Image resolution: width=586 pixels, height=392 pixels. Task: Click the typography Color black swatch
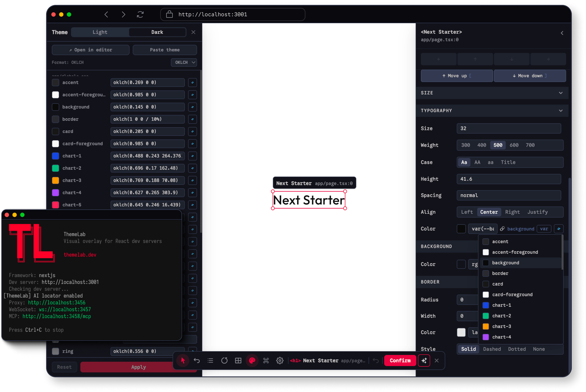(x=461, y=229)
